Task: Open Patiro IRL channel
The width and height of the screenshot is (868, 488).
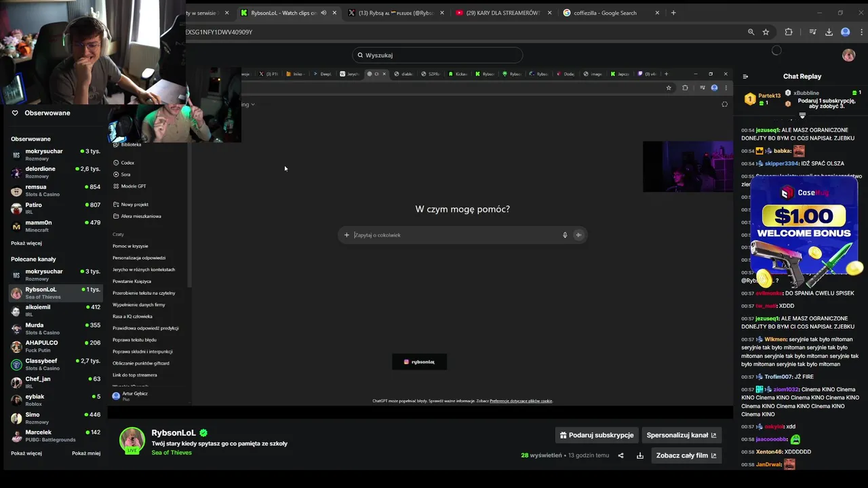Action: (x=56, y=208)
